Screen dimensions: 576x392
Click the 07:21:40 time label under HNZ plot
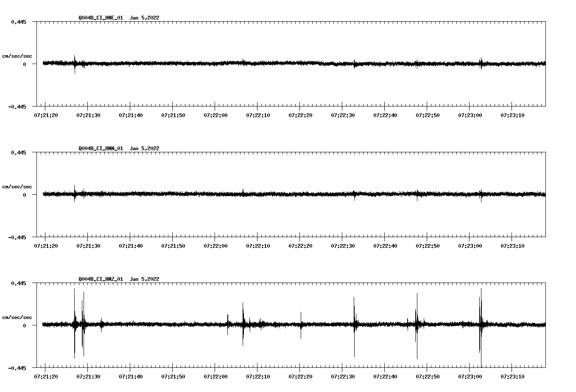coord(131,377)
